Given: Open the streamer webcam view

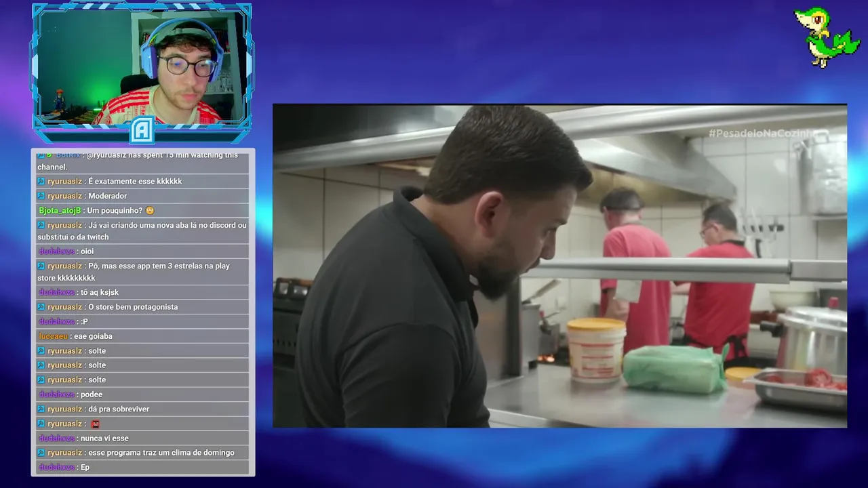Looking at the screenshot, I should 142,69.
